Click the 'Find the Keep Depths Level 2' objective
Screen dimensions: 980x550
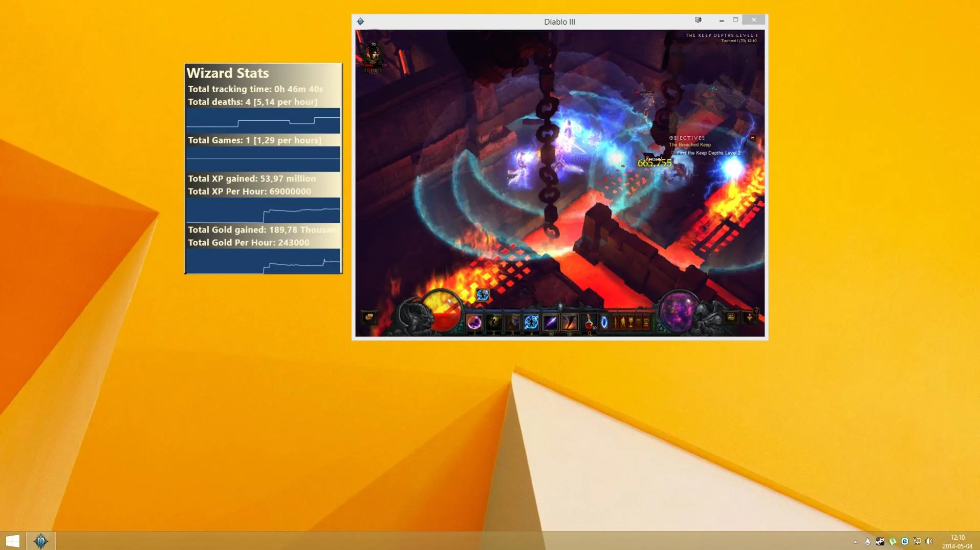[708, 153]
